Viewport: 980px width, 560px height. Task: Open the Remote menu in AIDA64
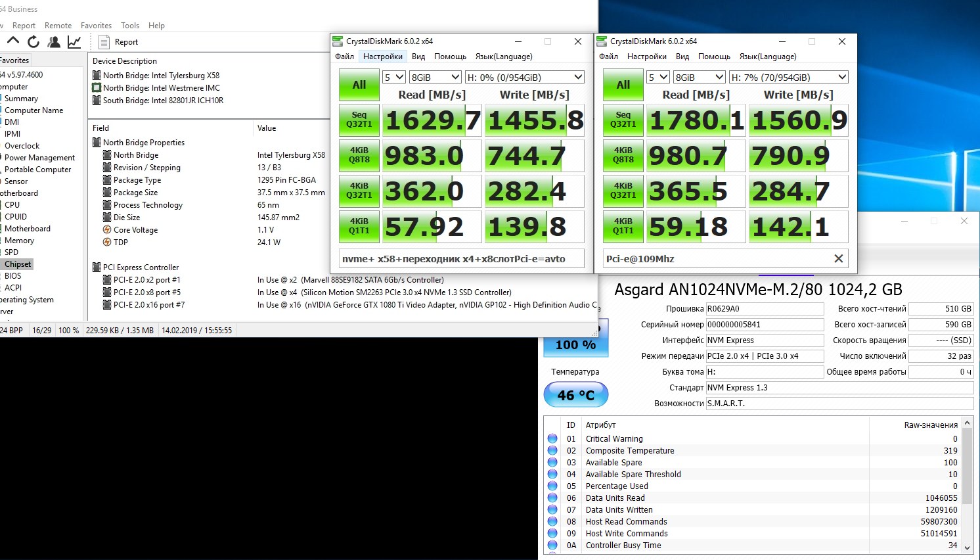coord(58,26)
